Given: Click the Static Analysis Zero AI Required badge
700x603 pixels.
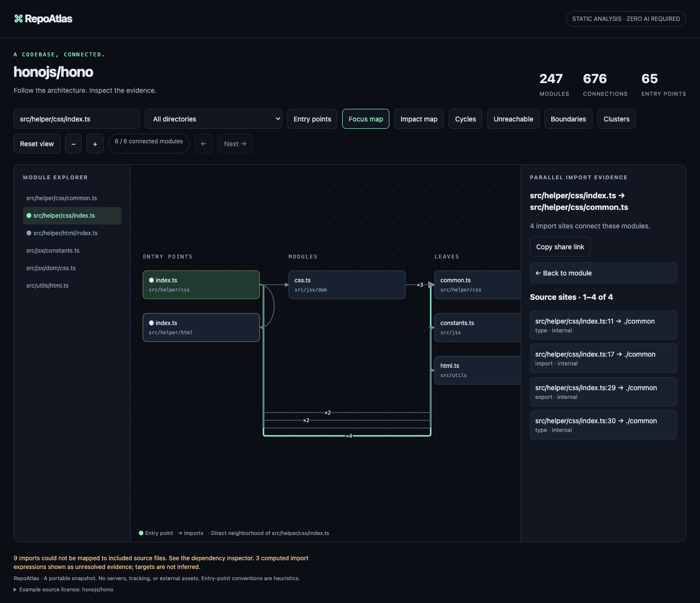Looking at the screenshot, I should pyautogui.click(x=626, y=19).
